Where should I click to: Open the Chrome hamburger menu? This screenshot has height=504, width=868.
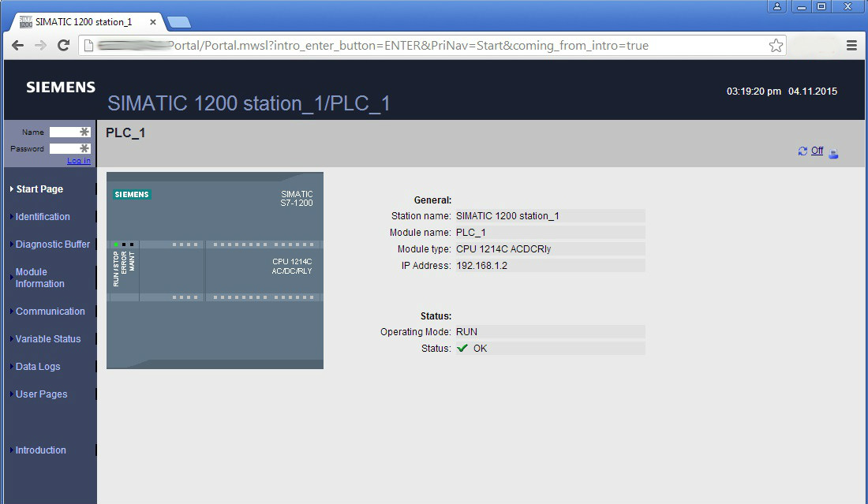point(852,46)
